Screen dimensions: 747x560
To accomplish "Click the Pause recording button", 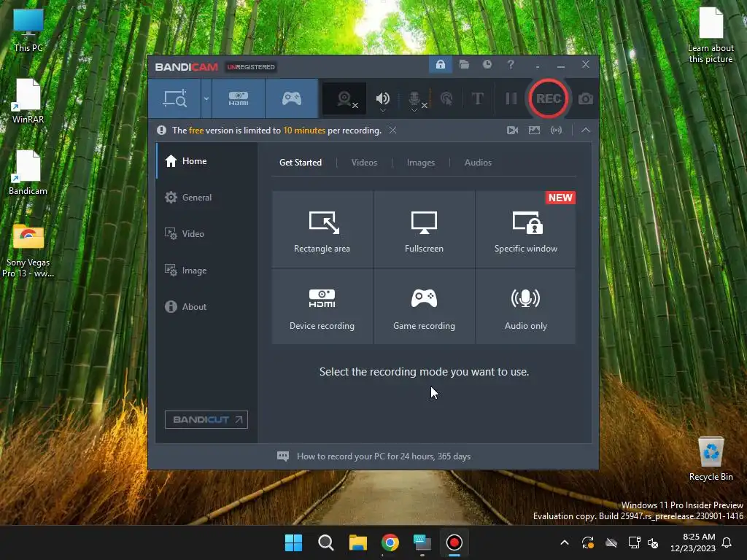I will tap(511, 98).
